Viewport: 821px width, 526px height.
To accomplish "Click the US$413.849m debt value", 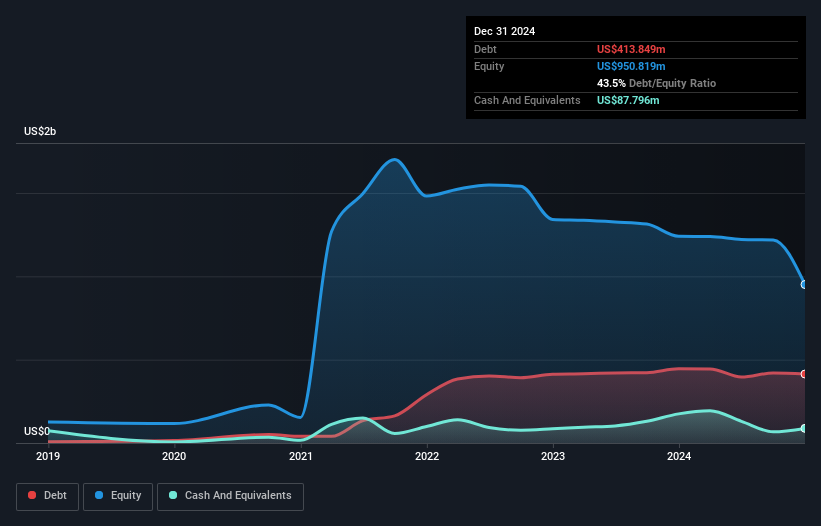I will (x=631, y=49).
